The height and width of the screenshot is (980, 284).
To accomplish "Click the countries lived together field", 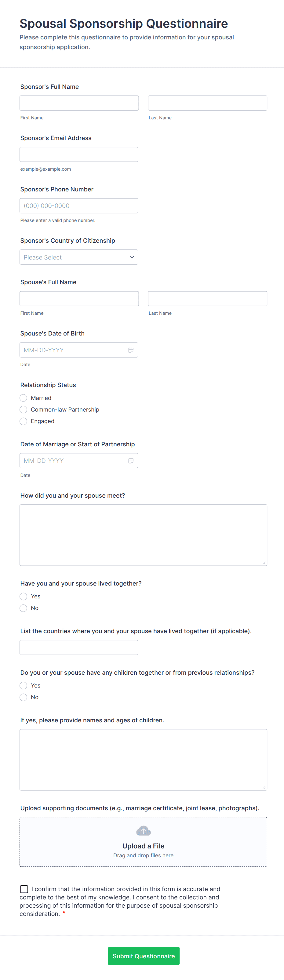I will [79, 648].
